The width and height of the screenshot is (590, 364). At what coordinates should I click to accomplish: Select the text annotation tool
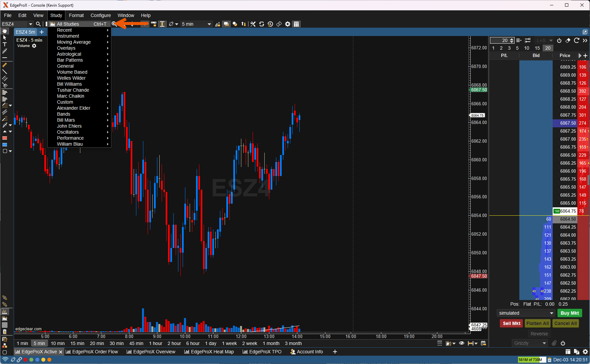[x=5, y=44]
